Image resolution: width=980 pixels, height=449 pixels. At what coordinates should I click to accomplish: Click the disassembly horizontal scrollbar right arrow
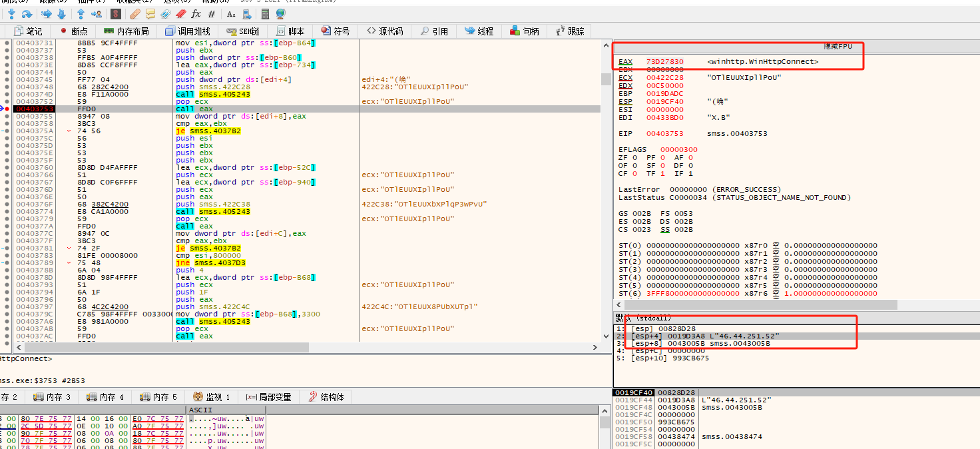click(595, 347)
